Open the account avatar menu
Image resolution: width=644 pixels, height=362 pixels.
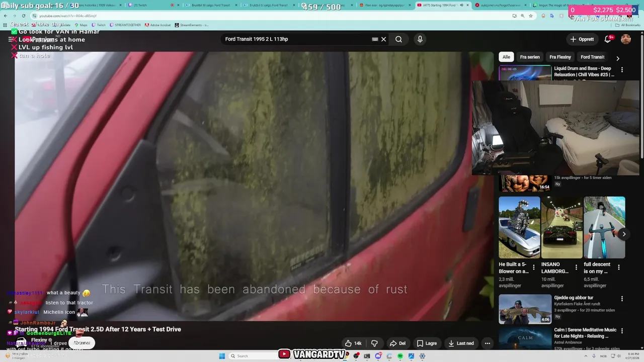[626, 39]
